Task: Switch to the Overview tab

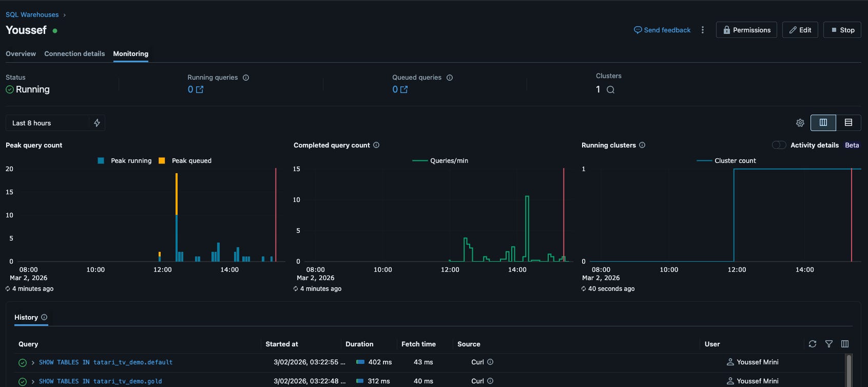Action: tap(21, 53)
